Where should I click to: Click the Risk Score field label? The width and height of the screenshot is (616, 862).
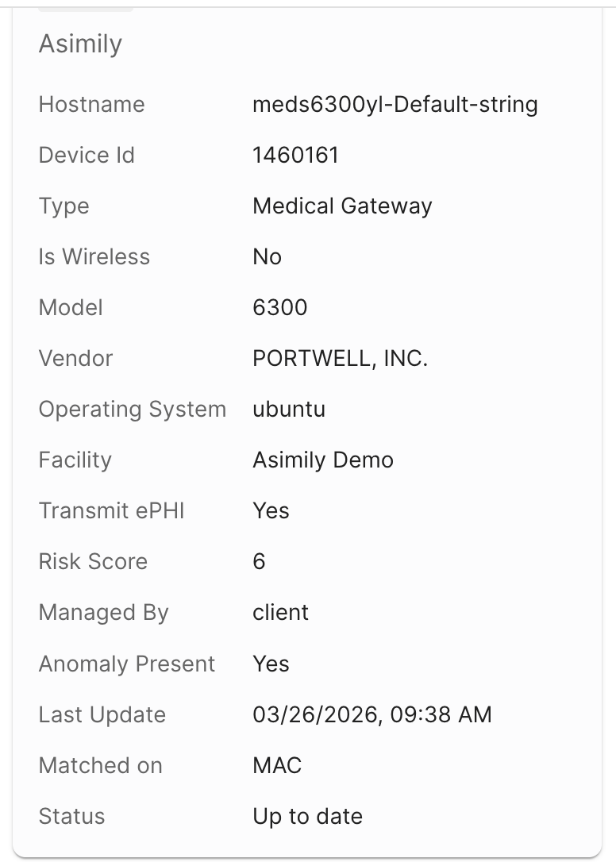pyautogui.click(x=93, y=562)
